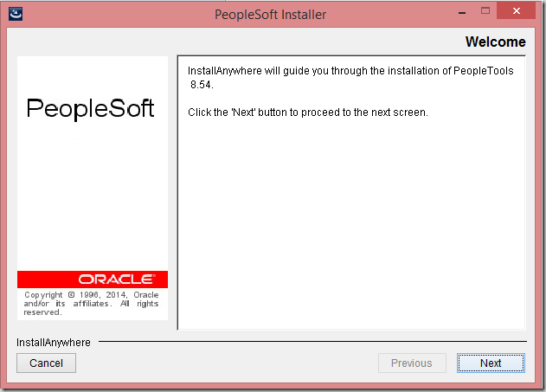The height and width of the screenshot is (392, 546).
Task: Click the 8.54 version number text
Action: [x=202, y=85]
